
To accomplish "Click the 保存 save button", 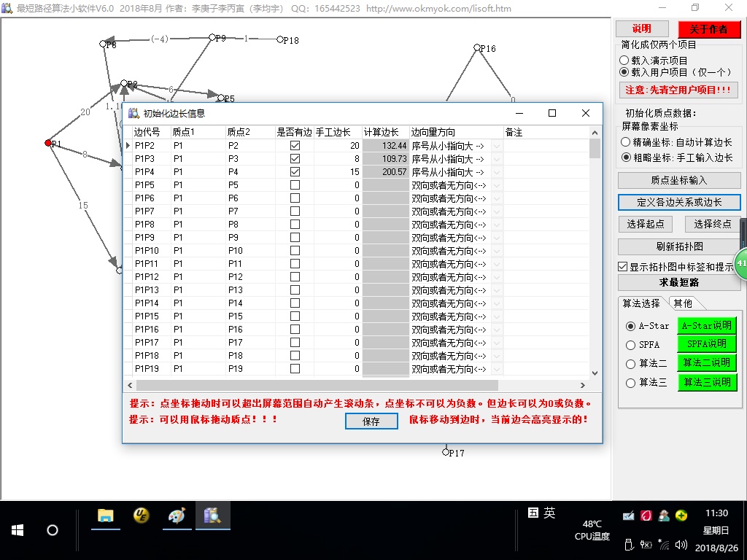I will coord(371,421).
